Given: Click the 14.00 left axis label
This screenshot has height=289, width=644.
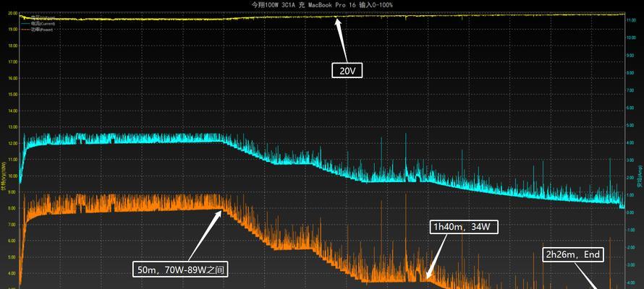Looking at the screenshot, I should (x=12, y=111).
